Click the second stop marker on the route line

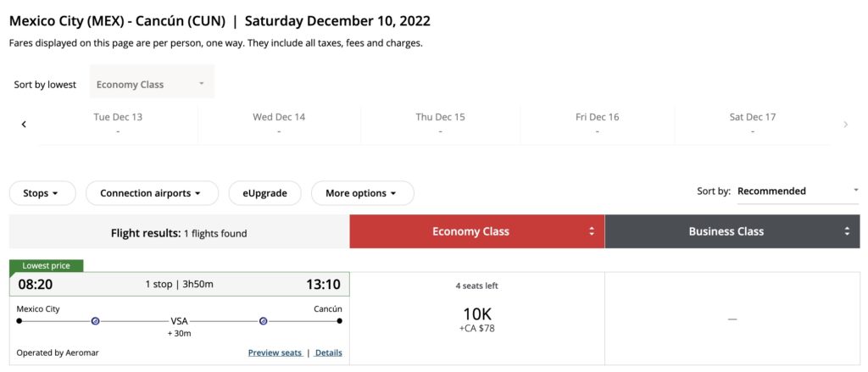(263, 321)
